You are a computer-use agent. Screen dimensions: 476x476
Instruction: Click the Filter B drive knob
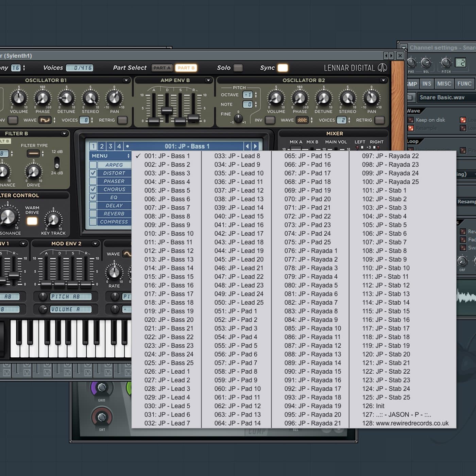[x=33, y=172]
